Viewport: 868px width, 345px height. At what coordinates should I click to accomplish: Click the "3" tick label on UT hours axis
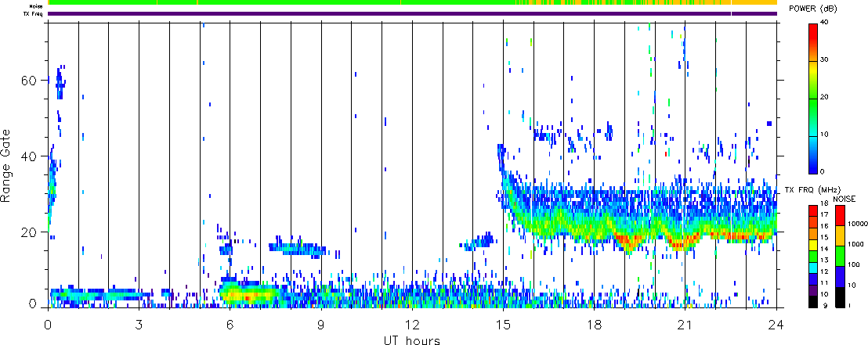pyautogui.click(x=139, y=324)
